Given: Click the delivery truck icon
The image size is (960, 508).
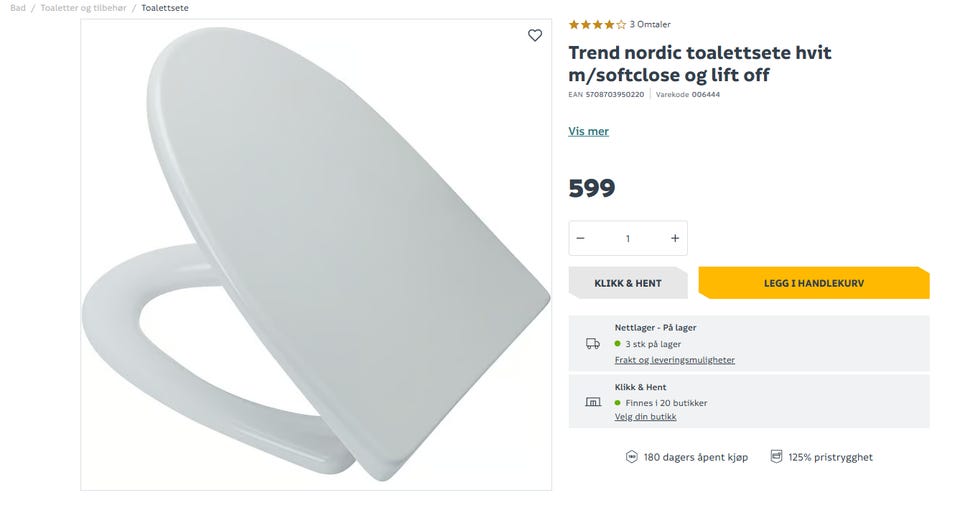Looking at the screenshot, I should point(593,344).
